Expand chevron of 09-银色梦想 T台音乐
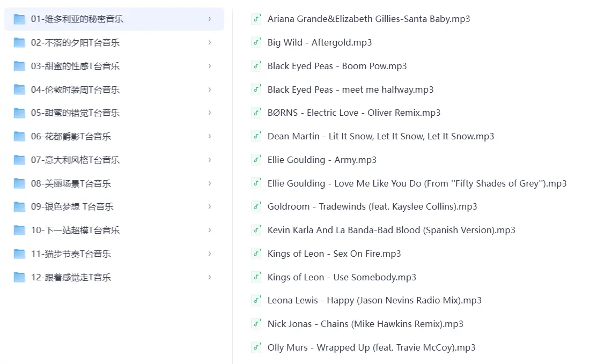Viewport: 597px width, 364px height. point(210,206)
